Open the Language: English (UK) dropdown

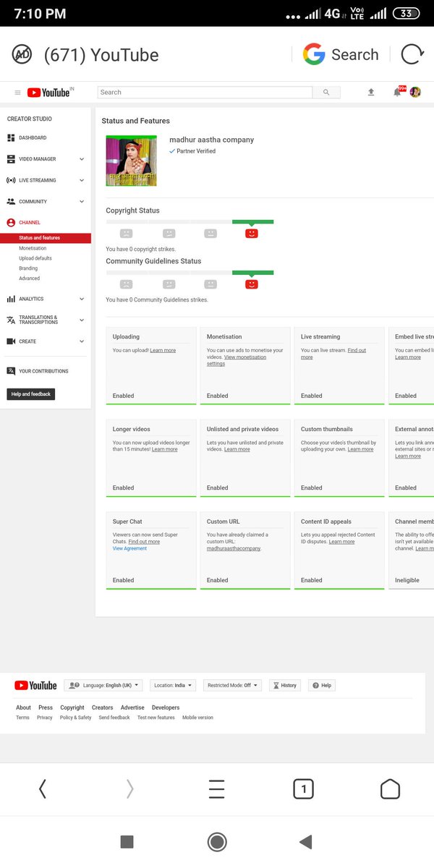point(103,685)
